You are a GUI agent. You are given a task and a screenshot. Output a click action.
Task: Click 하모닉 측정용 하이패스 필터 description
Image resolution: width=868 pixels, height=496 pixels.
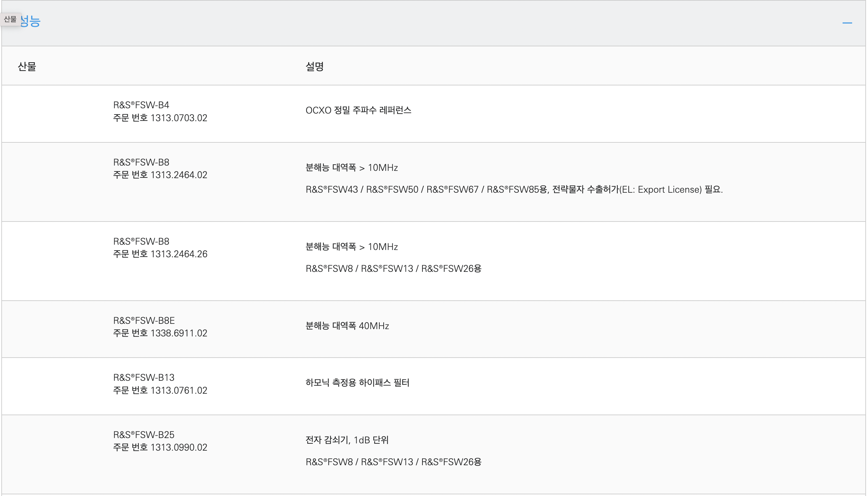coord(357,382)
